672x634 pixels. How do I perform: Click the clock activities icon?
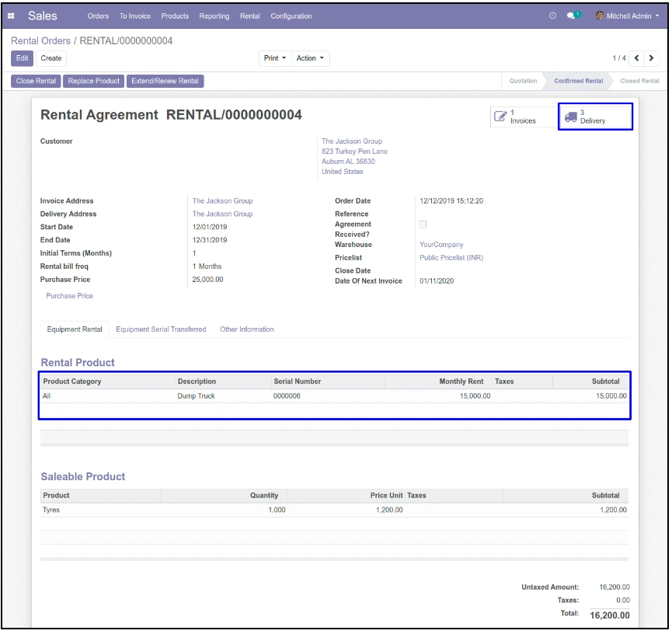(552, 16)
